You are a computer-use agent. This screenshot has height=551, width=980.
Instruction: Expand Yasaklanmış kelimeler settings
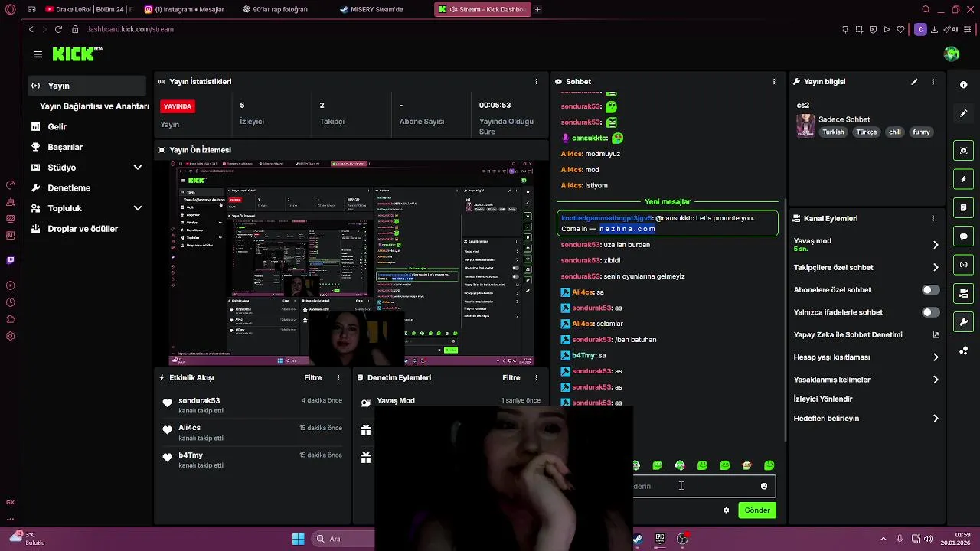[936, 380]
